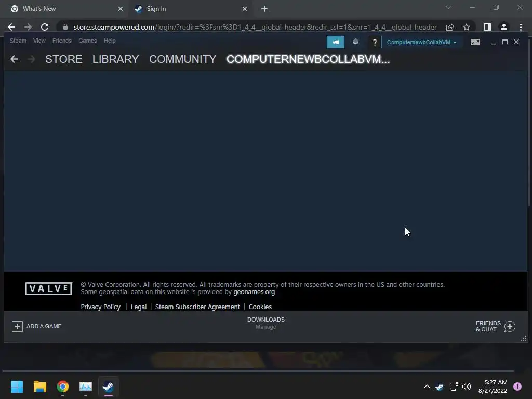Open volume control in system tray

pos(467,387)
